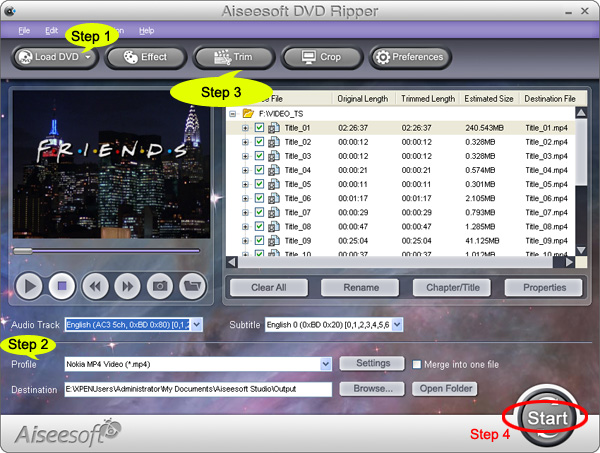Open the Help menu
Viewport: 600px width, 453px height.
coord(147,31)
